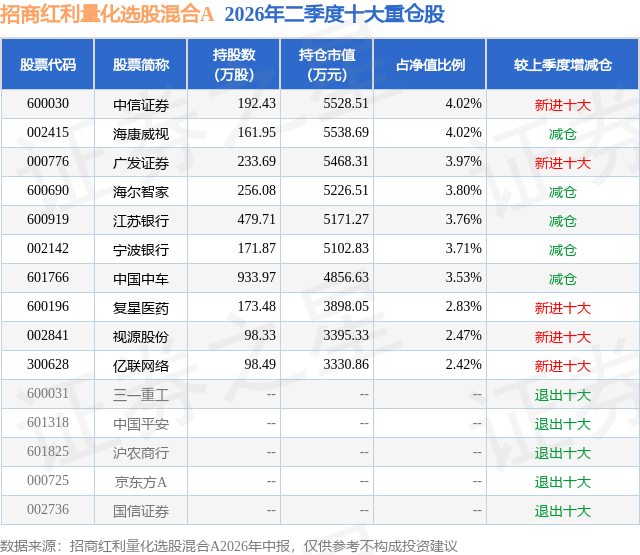Select 宁波银行 in the table
The width and height of the screenshot is (640, 555).
(x=141, y=250)
